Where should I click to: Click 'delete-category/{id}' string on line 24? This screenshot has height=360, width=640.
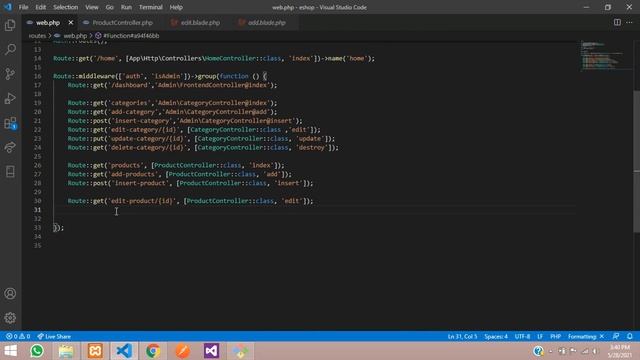[x=147, y=147]
